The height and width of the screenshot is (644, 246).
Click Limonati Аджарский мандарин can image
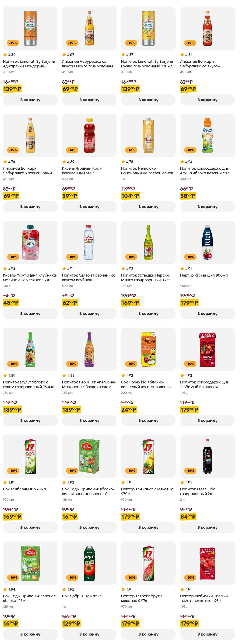30,28
